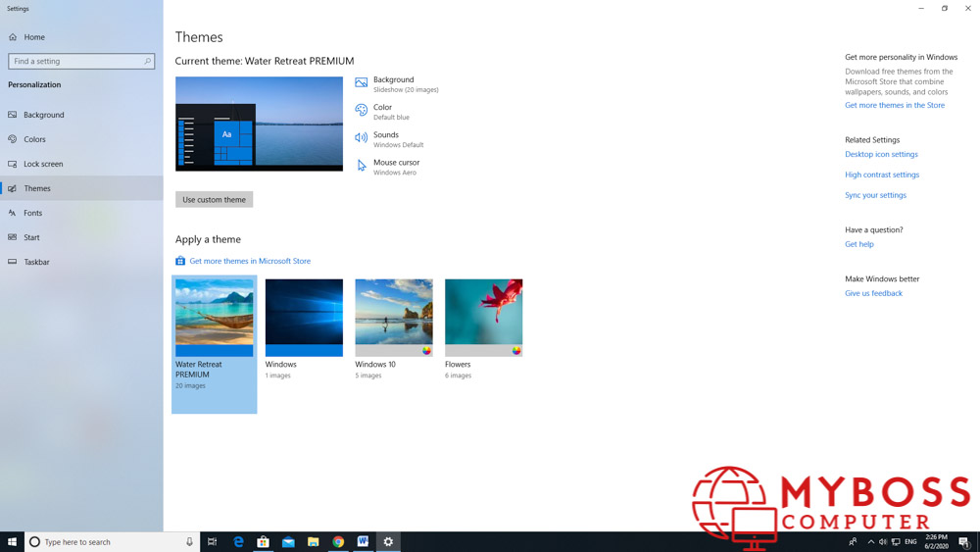Open High contrast settings link
Viewport: 980px width, 552px height.
pos(882,175)
